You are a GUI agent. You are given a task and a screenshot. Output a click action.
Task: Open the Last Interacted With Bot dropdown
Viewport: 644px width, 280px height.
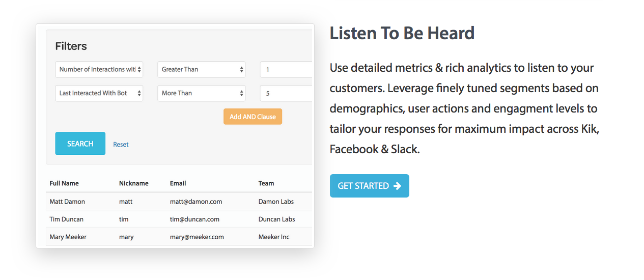pos(99,94)
